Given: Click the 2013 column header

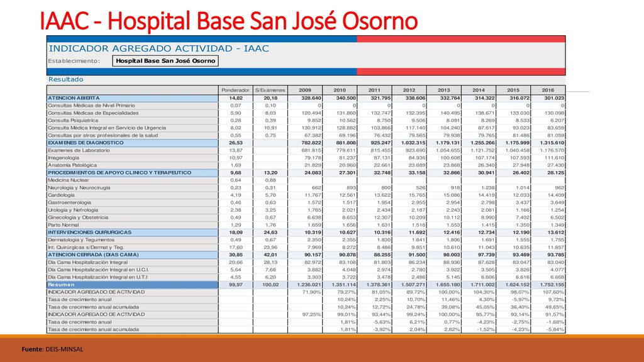Looking at the screenshot, I should pos(443,90).
